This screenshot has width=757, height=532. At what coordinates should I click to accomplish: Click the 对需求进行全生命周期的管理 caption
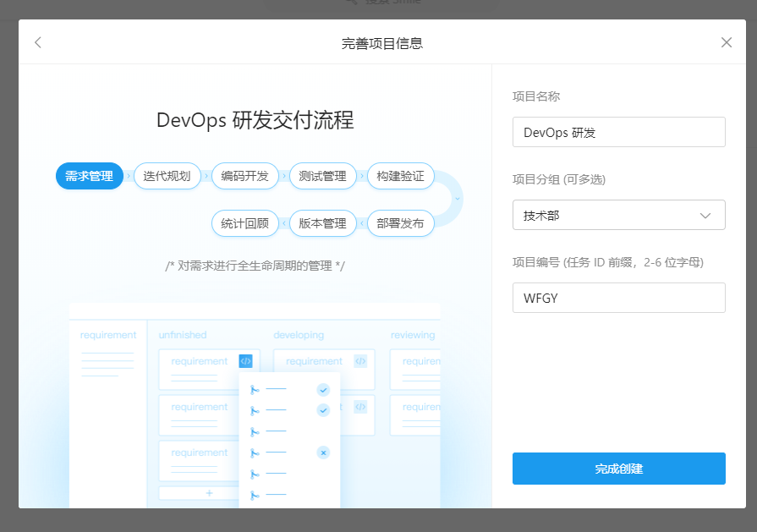[x=255, y=266]
